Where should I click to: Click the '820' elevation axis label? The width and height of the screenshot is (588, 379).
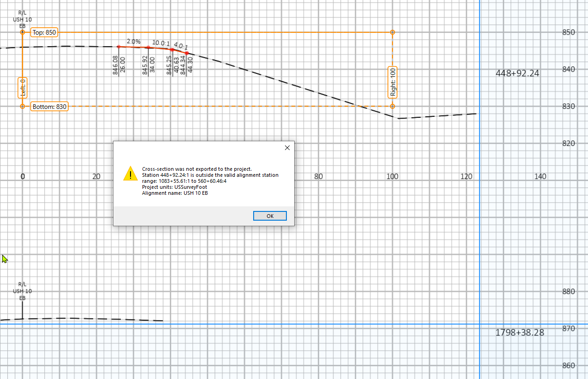click(569, 143)
